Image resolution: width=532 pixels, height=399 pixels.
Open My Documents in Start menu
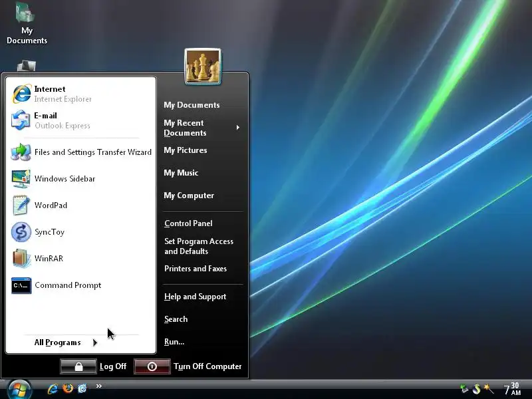click(x=192, y=105)
